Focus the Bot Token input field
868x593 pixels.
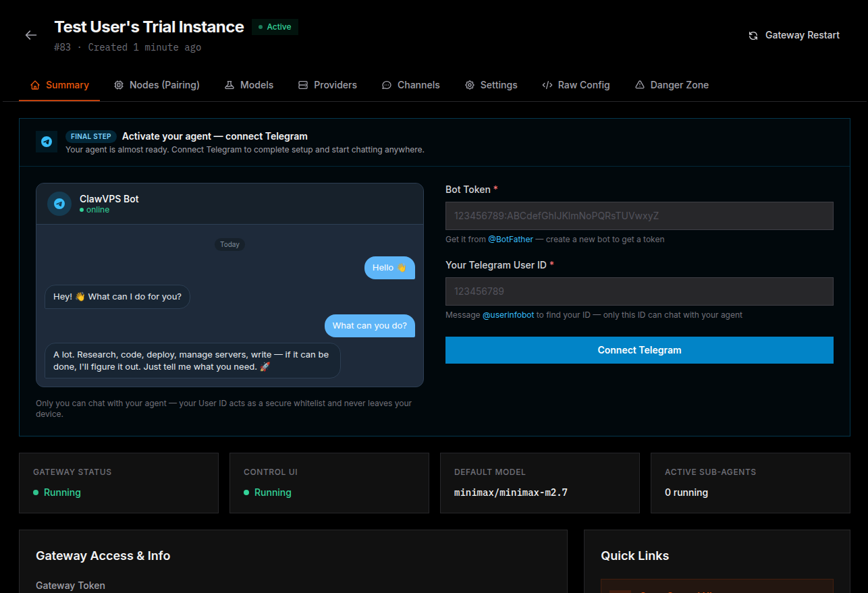click(639, 216)
